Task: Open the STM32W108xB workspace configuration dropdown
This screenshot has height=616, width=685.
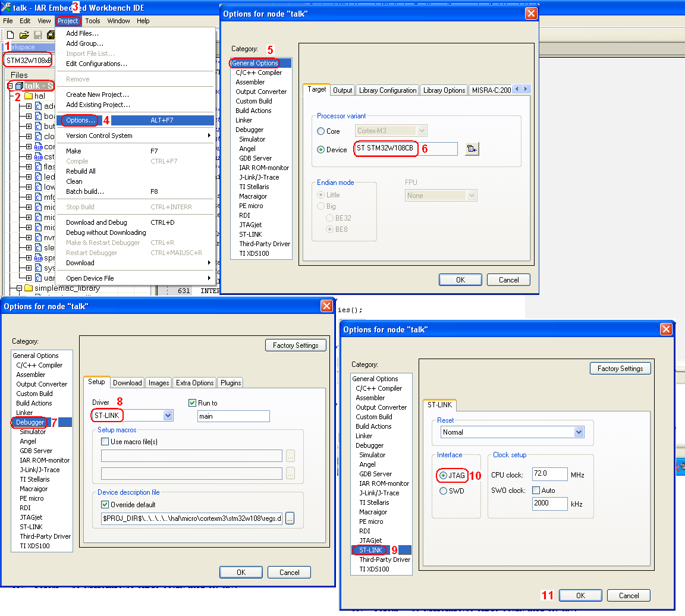Action: click(x=29, y=60)
